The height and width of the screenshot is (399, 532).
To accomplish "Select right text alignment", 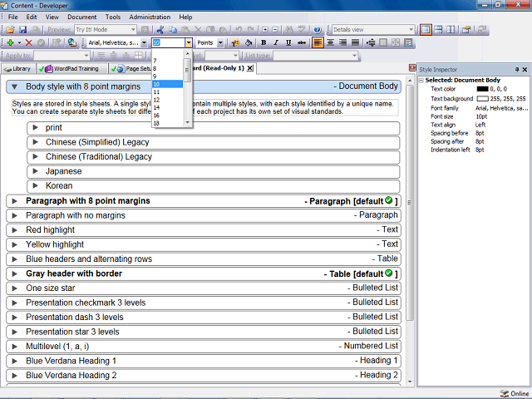I will tap(342, 42).
